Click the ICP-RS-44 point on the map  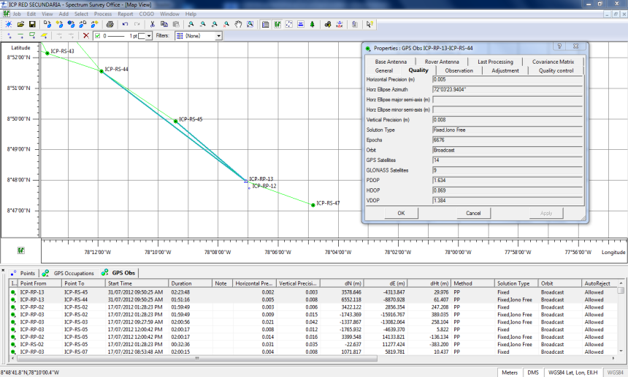point(101,71)
